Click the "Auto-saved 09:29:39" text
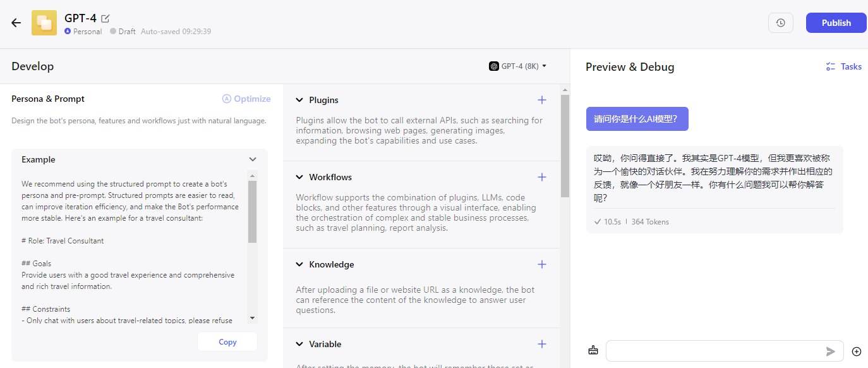This screenshot has width=868, height=368. (176, 31)
